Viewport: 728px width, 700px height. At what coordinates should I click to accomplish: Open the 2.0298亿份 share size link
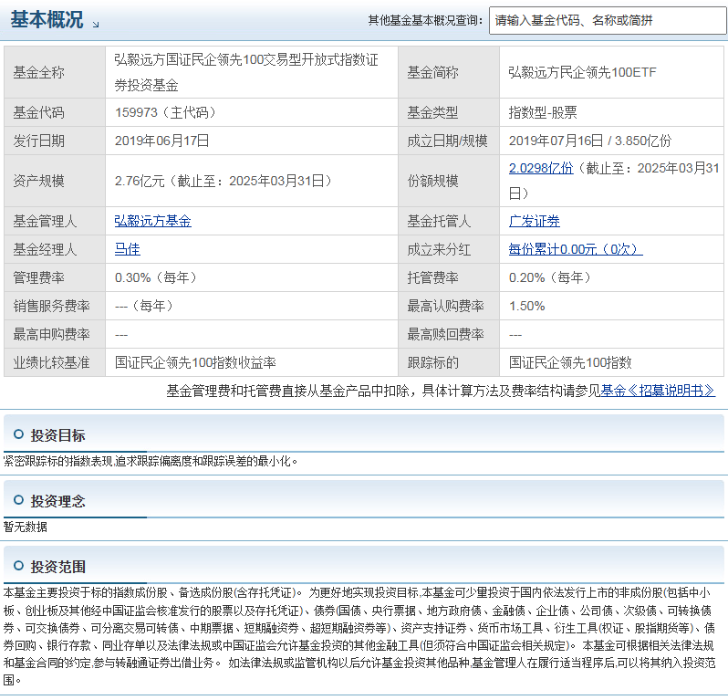[x=541, y=168]
